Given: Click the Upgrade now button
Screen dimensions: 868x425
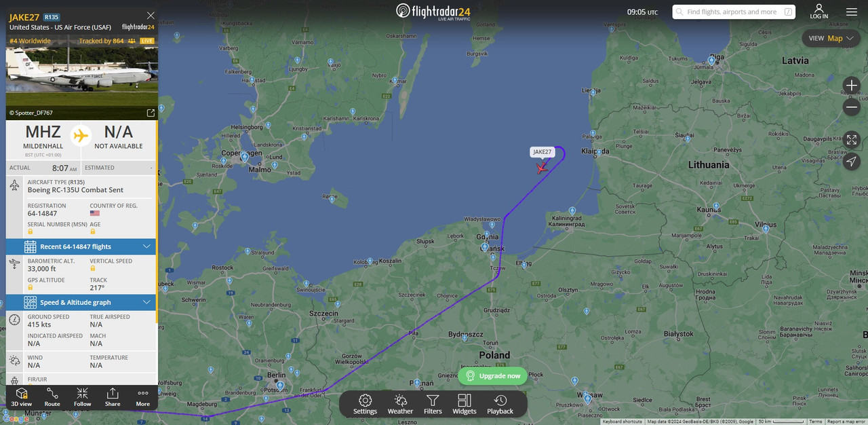Looking at the screenshot, I should tap(493, 375).
